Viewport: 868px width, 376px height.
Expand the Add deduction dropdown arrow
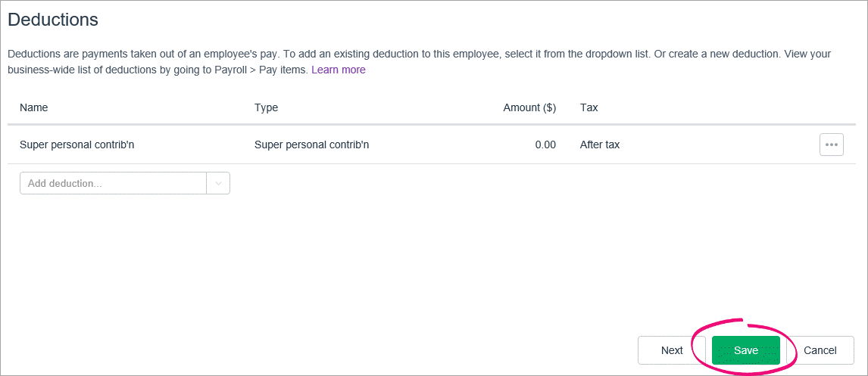pos(218,183)
